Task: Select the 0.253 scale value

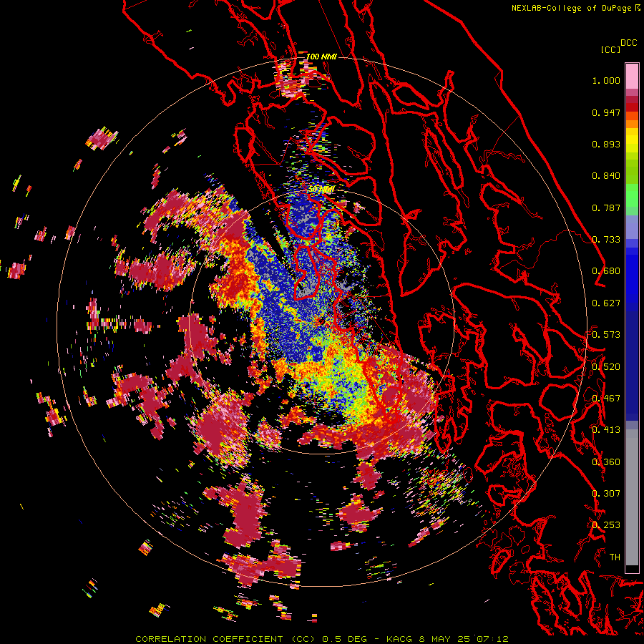Action: 606,525
